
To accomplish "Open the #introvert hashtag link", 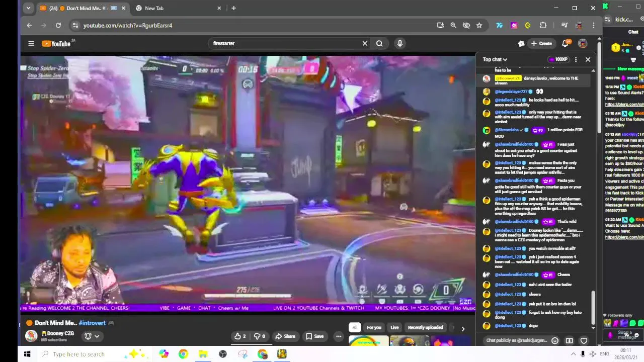I will click(x=92, y=323).
